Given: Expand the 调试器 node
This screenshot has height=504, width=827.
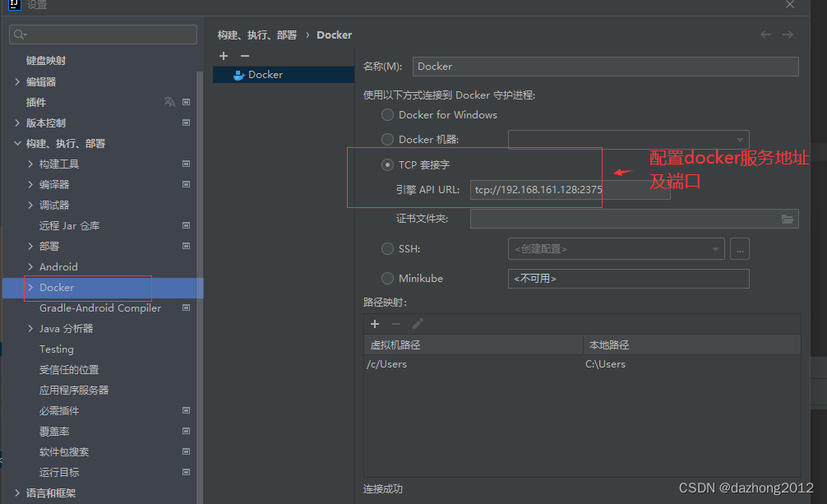Looking at the screenshot, I should pos(30,206).
